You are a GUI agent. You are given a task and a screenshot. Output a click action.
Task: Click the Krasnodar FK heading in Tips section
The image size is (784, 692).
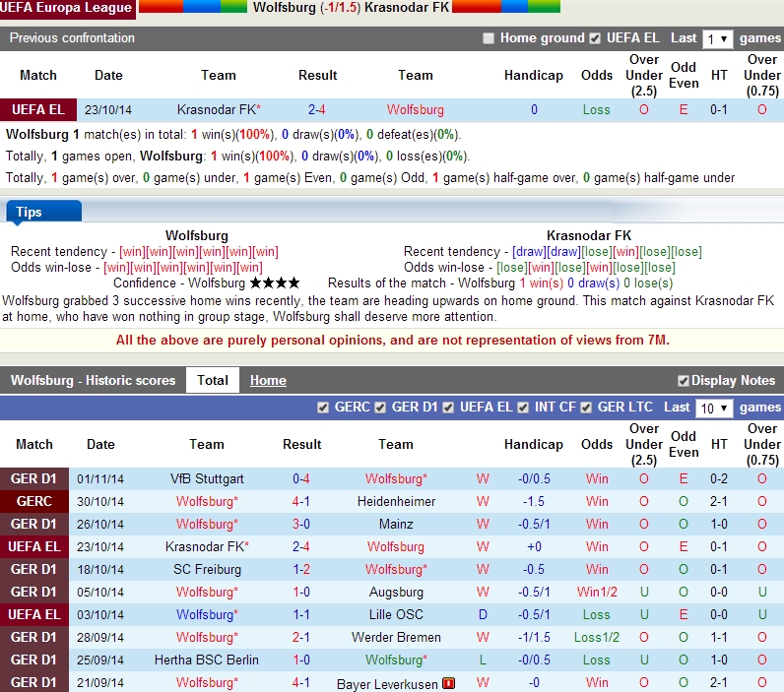[x=589, y=236]
